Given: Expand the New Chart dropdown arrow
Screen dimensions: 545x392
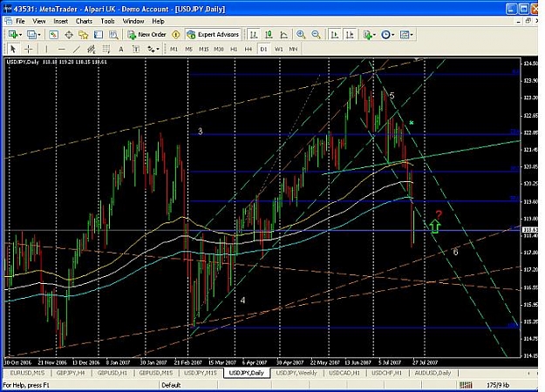Looking at the screenshot, I should pos(20,35).
